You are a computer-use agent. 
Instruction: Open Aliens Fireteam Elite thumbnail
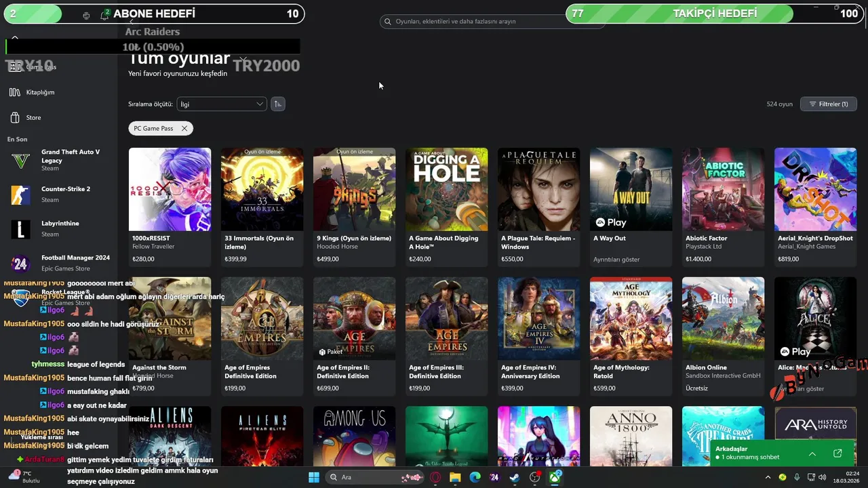[x=262, y=436]
